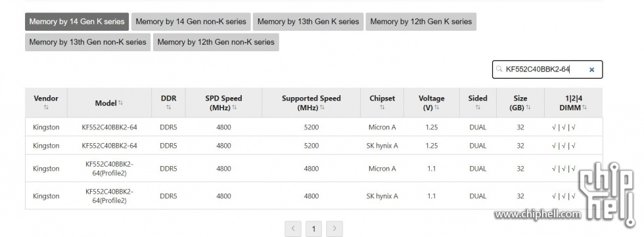
Task: Click in the memory model search field
Action: (545, 70)
